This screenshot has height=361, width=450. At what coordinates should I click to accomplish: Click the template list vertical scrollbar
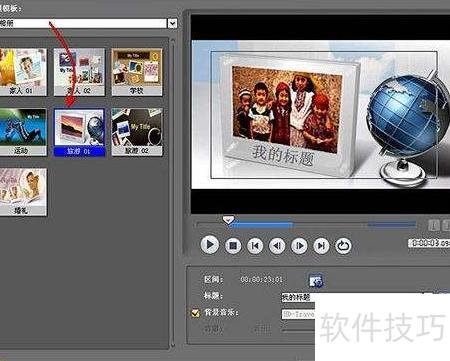pos(172,193)
